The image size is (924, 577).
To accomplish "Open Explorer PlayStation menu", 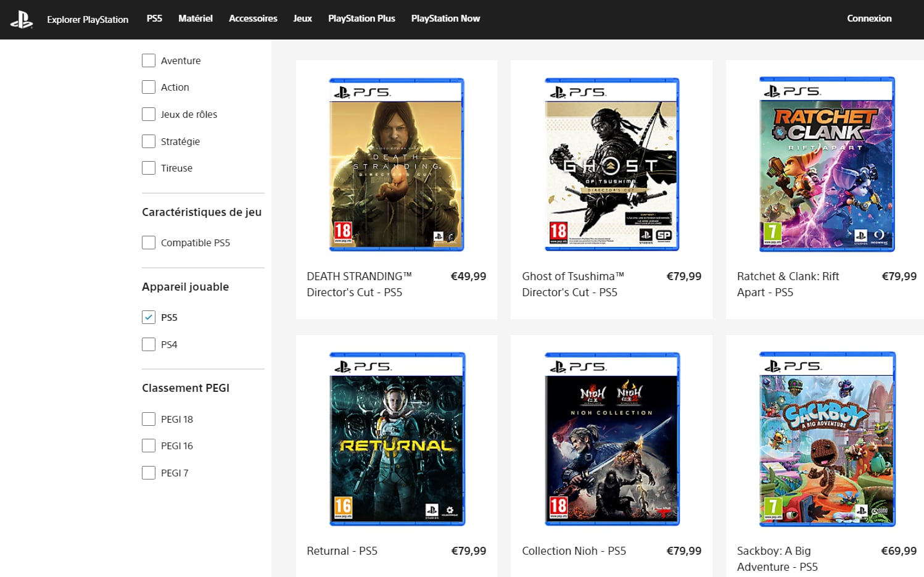I will (x=88, y=19).
